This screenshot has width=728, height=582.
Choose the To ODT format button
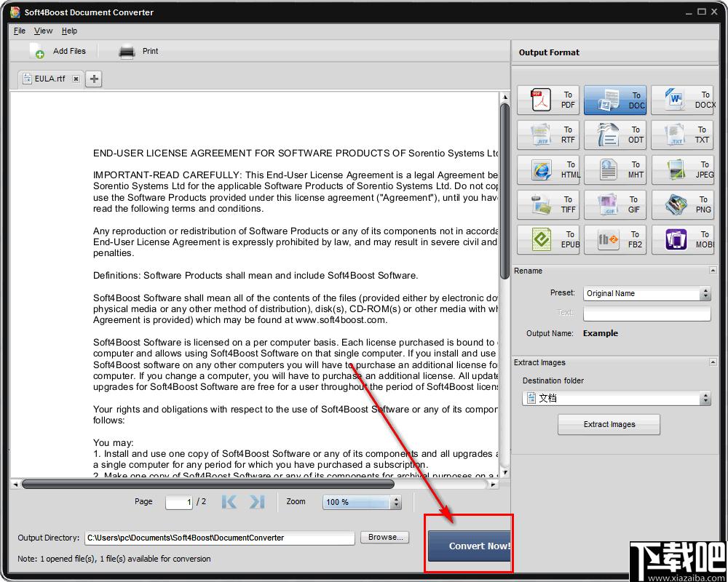[615, 135]
